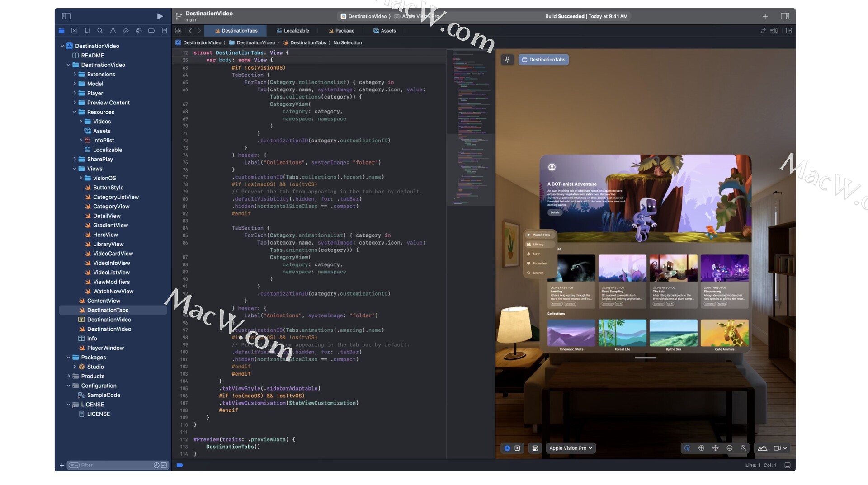This screenshot has width=868, height=485.
Task: Enable Selectable preview mode
Action: (518, 448)
